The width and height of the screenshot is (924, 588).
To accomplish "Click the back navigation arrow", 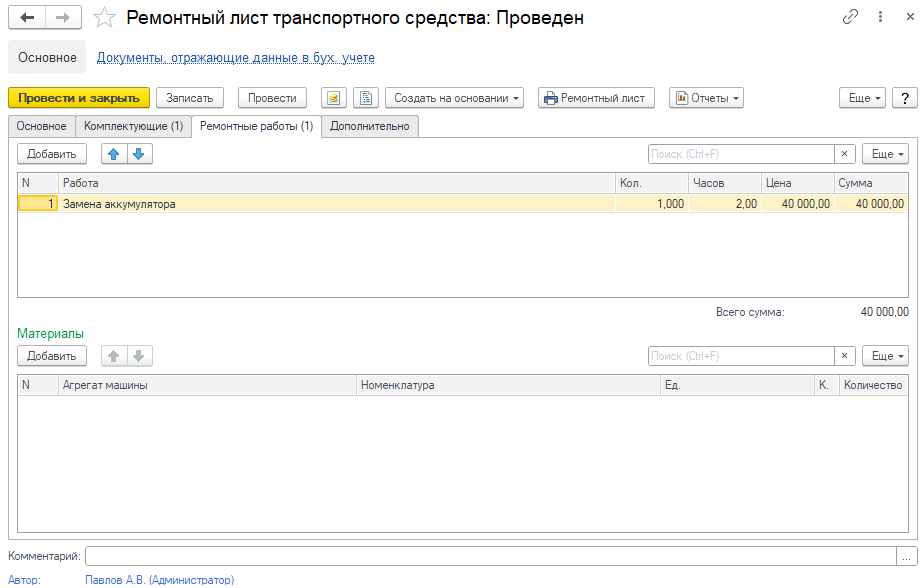I will 27,17.
